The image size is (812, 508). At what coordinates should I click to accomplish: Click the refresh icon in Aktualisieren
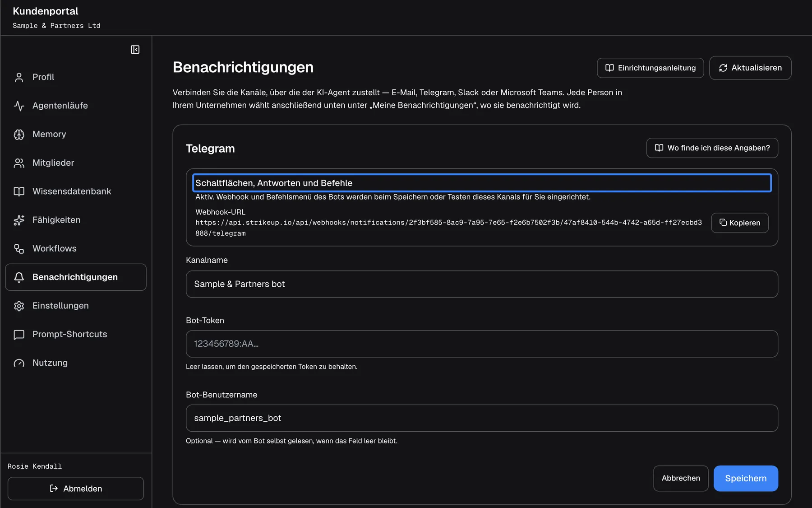[723, 68]
